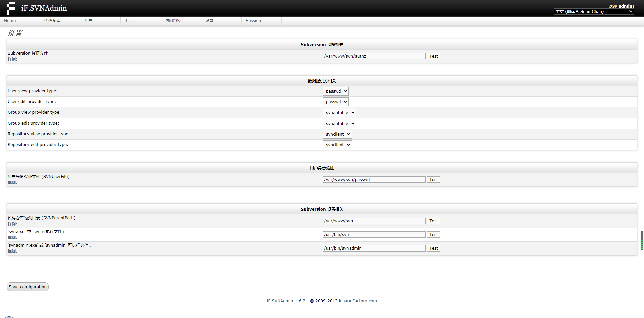
Task: Open User edit provider type dropdown
Action: pyautogui.click(x=336, y=102)
